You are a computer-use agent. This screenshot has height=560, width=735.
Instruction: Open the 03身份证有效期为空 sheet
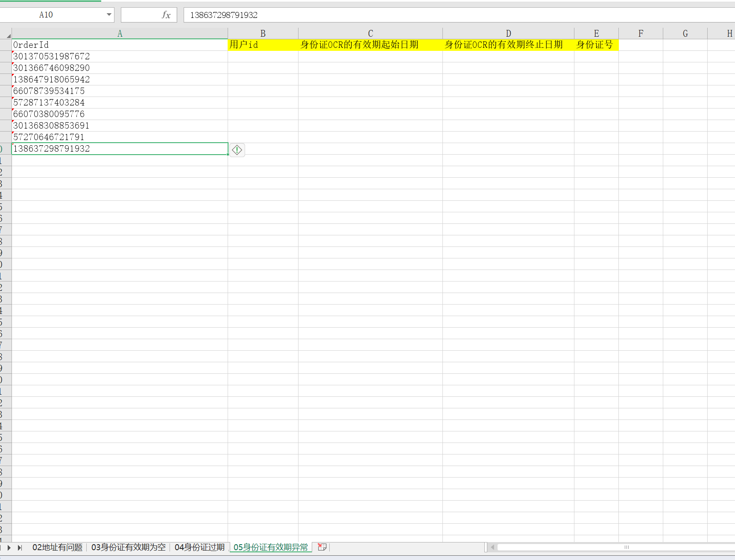pos(128,547)
